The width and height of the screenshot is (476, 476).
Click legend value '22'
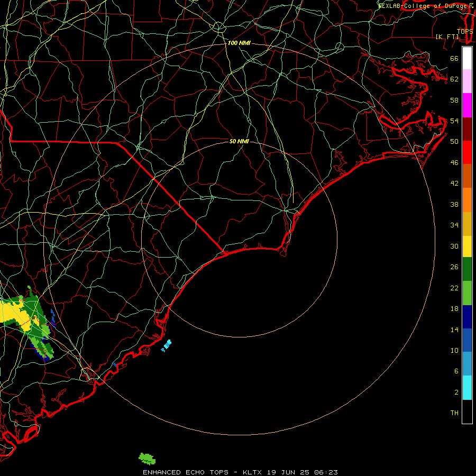454,288
